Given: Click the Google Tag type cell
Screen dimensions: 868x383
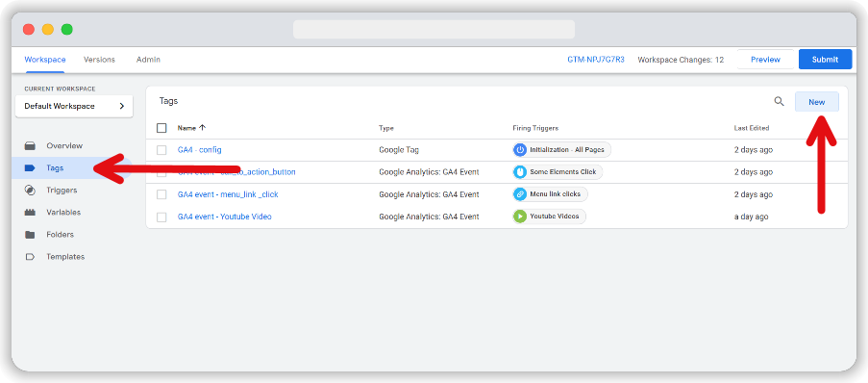Looking at the screenshot, I should click(399, 150).
